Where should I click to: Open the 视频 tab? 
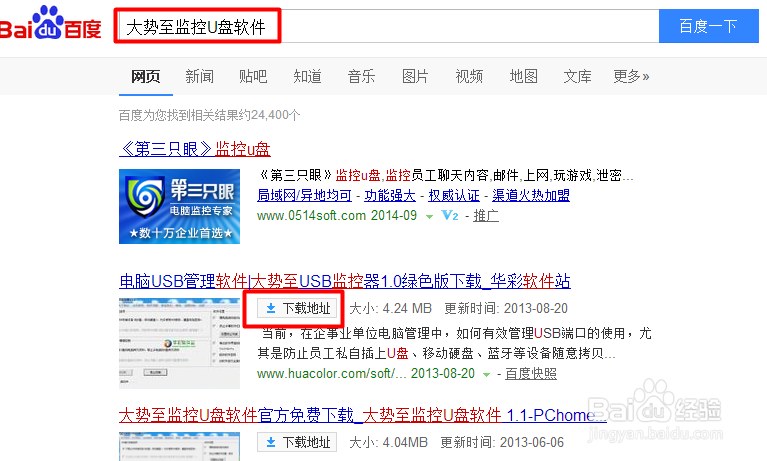469,76
